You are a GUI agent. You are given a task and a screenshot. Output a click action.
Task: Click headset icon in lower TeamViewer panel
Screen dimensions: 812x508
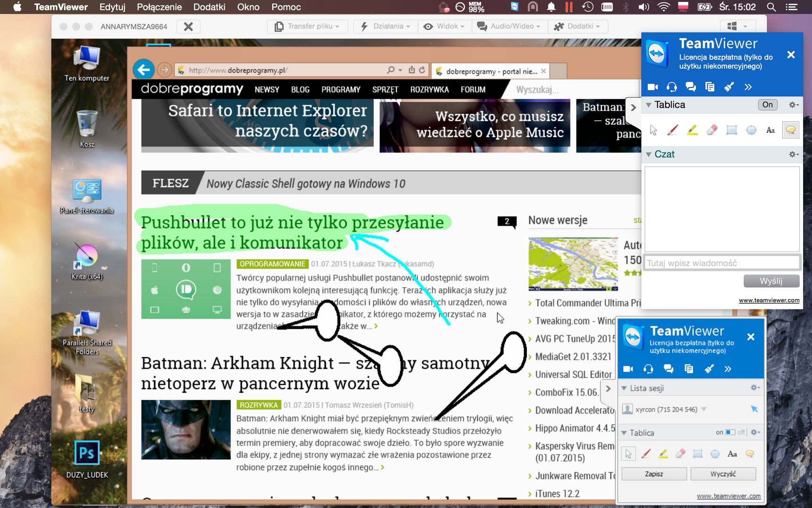click(649, 369)
